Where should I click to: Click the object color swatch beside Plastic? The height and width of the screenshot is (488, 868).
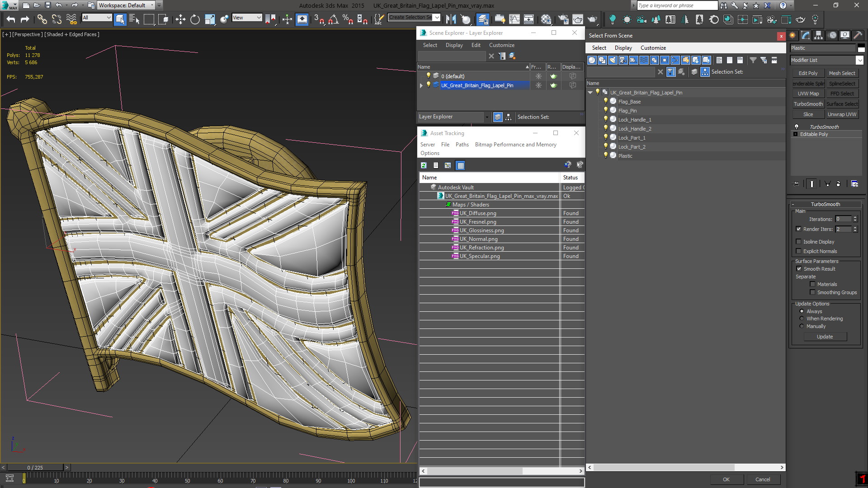coord(861,48)
